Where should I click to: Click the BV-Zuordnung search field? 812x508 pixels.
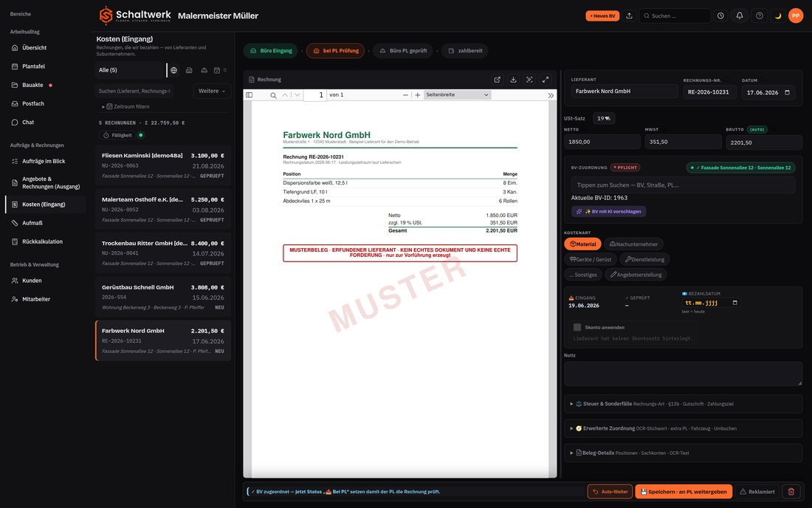coord(683,185)
